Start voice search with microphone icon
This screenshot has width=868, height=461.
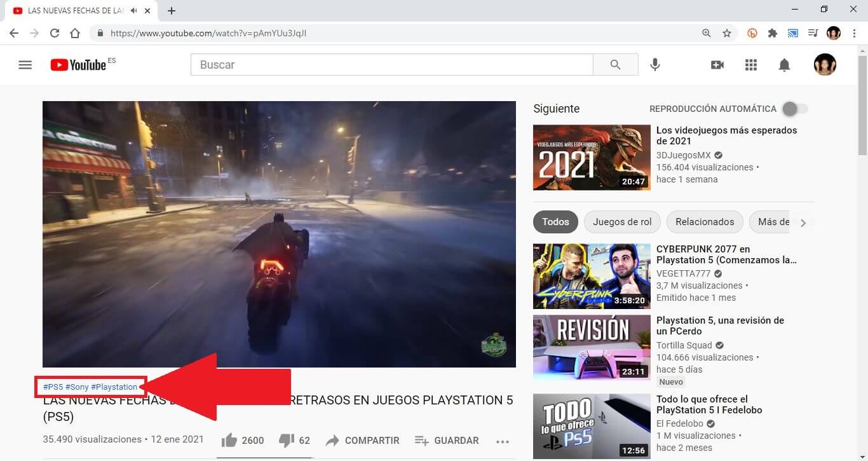655,64
